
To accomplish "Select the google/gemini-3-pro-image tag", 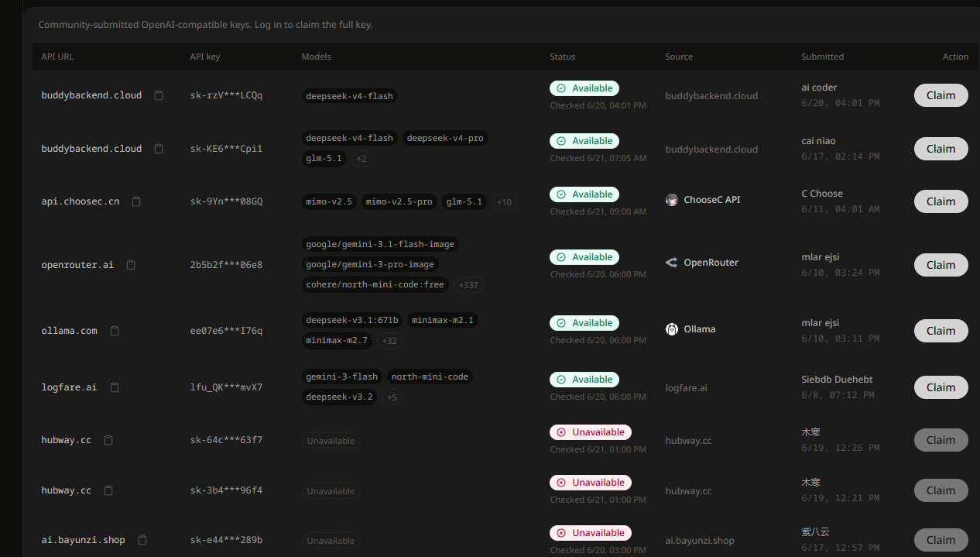I will click(370, 264).
